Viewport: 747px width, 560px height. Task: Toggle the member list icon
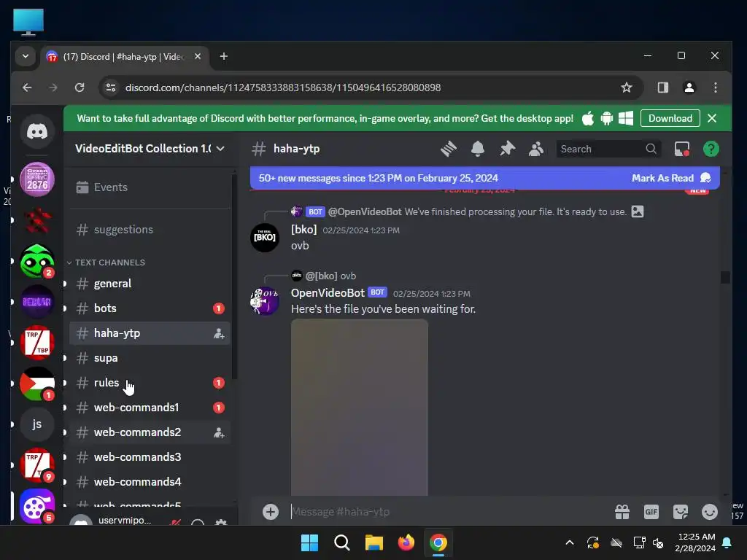click(x=536, y=149)
